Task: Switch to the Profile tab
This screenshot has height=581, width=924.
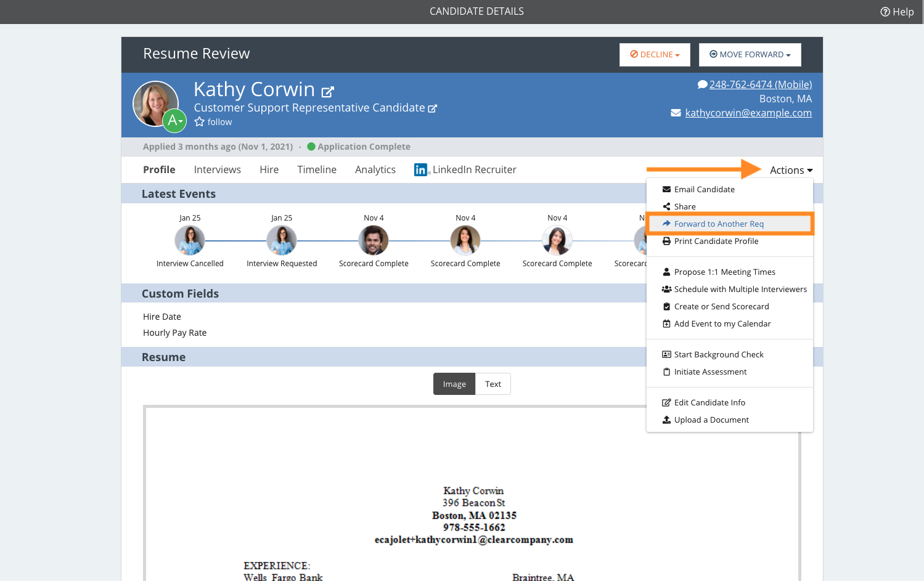Action: [x=159, y=169]
